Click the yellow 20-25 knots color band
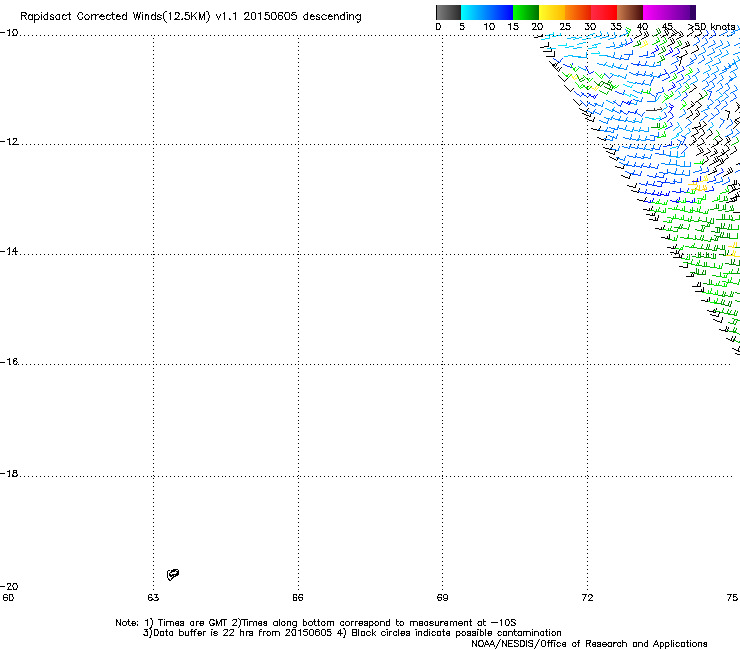Viewport: 740px width, 650px height. click(552, 12)
